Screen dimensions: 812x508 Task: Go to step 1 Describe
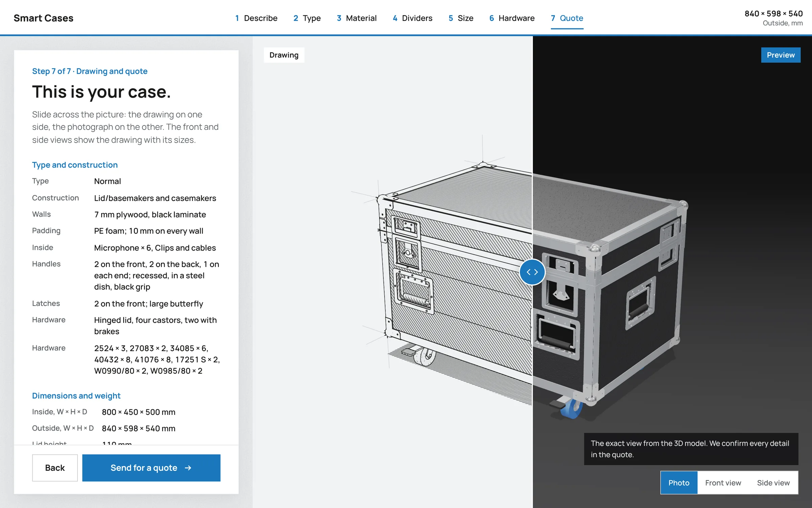click(256, 18)
